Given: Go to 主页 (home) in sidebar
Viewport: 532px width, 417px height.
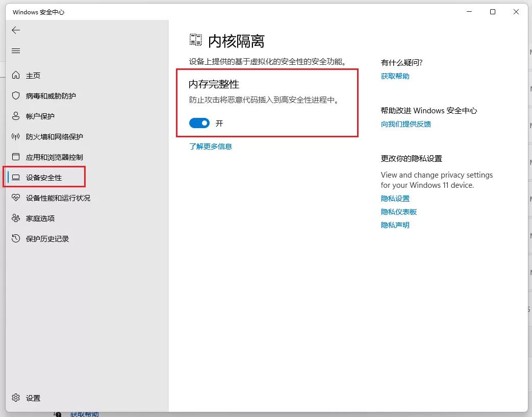Looking at the screenshot, I should (32, 75).
